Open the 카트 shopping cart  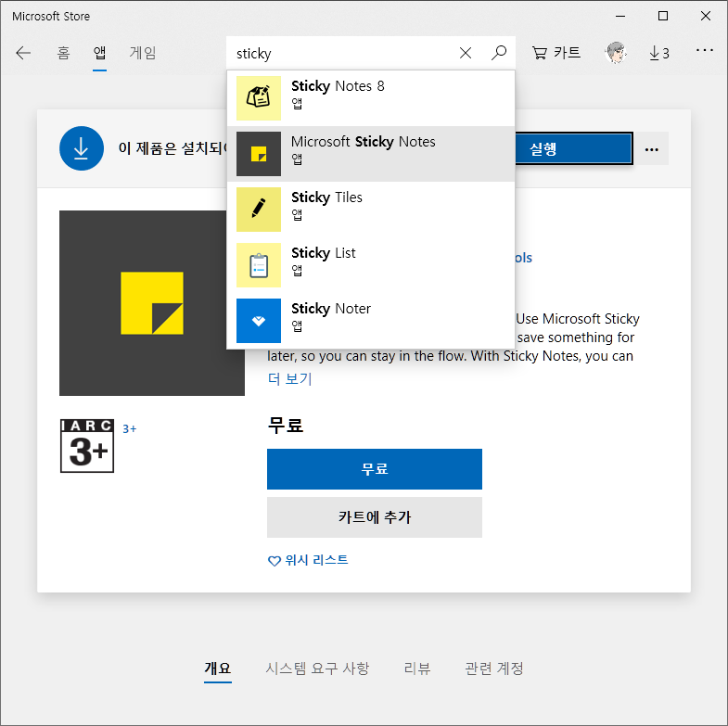pos(556,53)
